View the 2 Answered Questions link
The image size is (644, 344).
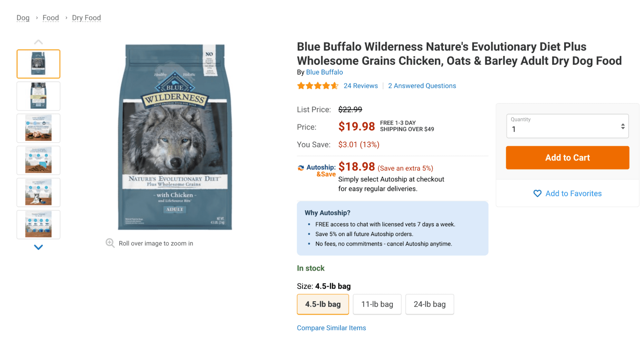click(x=422, y=86)
